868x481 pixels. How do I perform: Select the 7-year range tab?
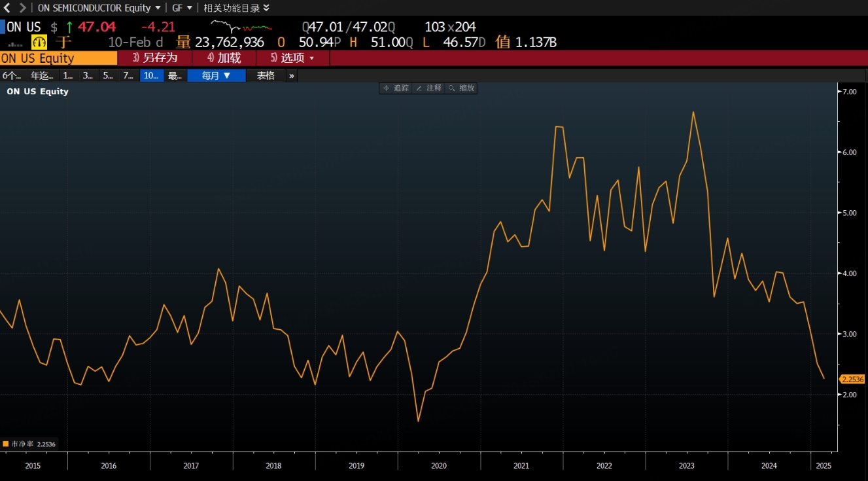[128, 75]
